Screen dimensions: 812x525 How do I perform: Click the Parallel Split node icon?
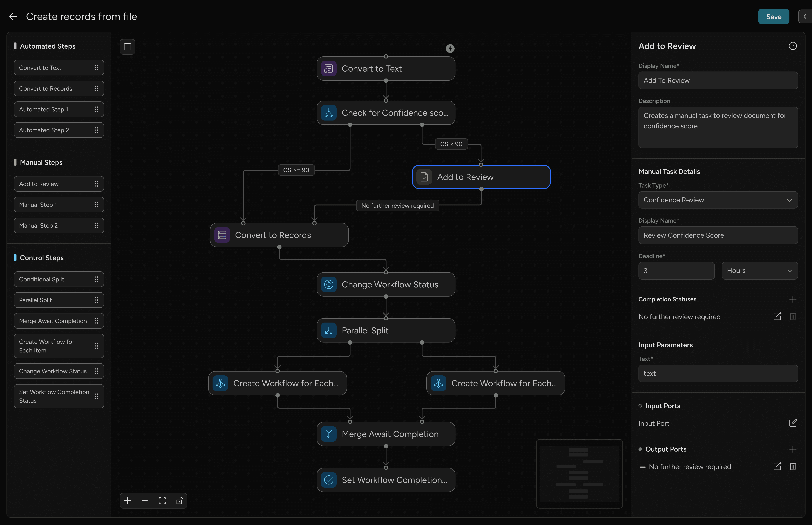pos(328,330)
